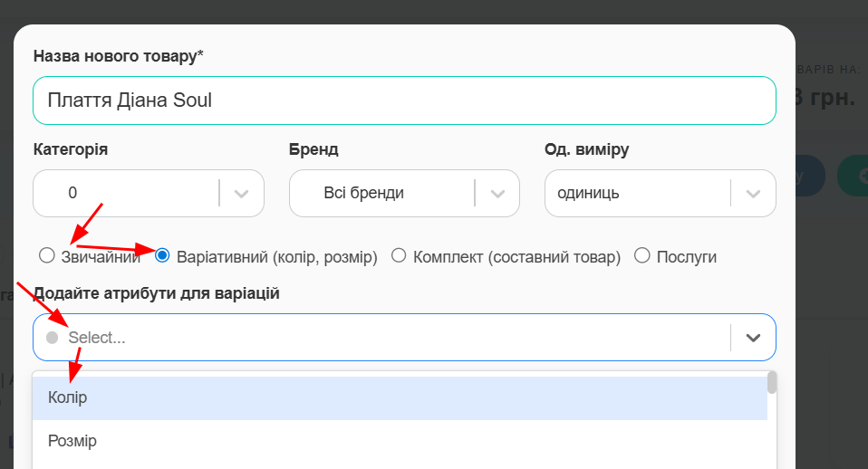Click the green round button behind modal
Image resolution: width=868 pixels, height=469 pixels.
click(x=852, y=175)
